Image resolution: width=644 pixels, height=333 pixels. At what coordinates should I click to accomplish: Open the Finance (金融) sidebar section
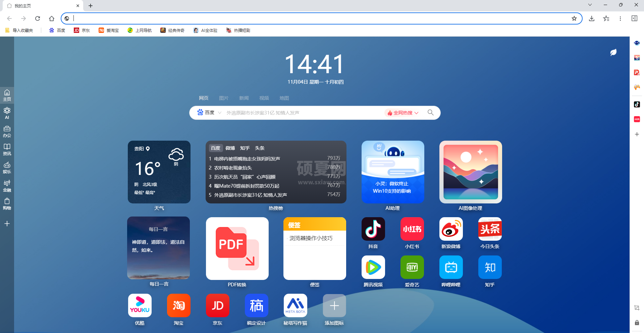click(7, 186)
